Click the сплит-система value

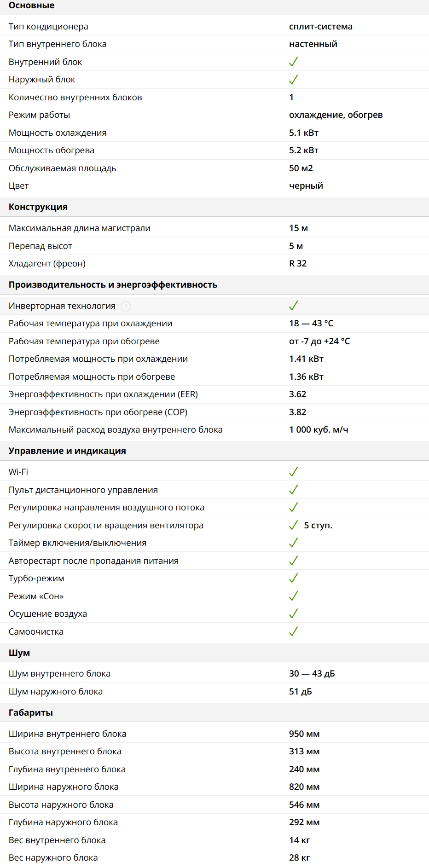click(x=321, y=27)
